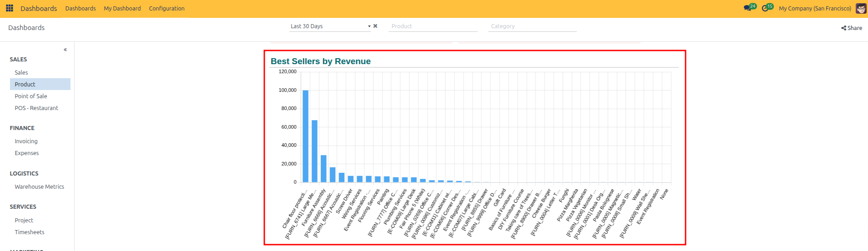Open the Dashboards app title link
The image size is (868, 251).
(x=39, y=8)
